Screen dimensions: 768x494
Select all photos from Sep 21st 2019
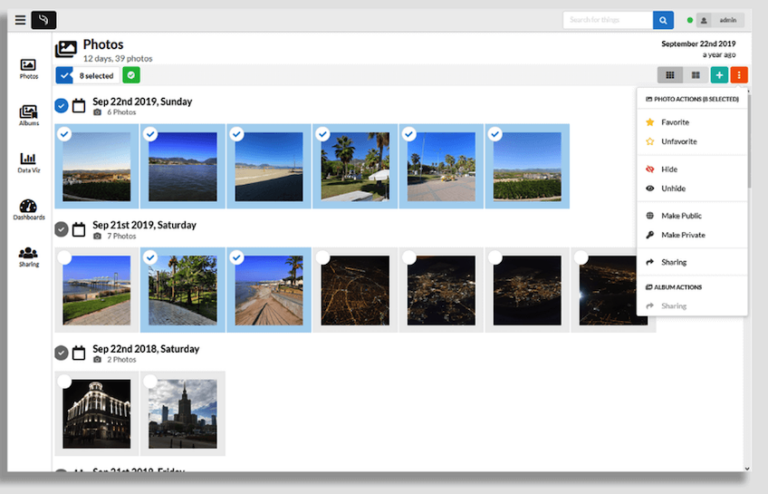coord(61,229)
